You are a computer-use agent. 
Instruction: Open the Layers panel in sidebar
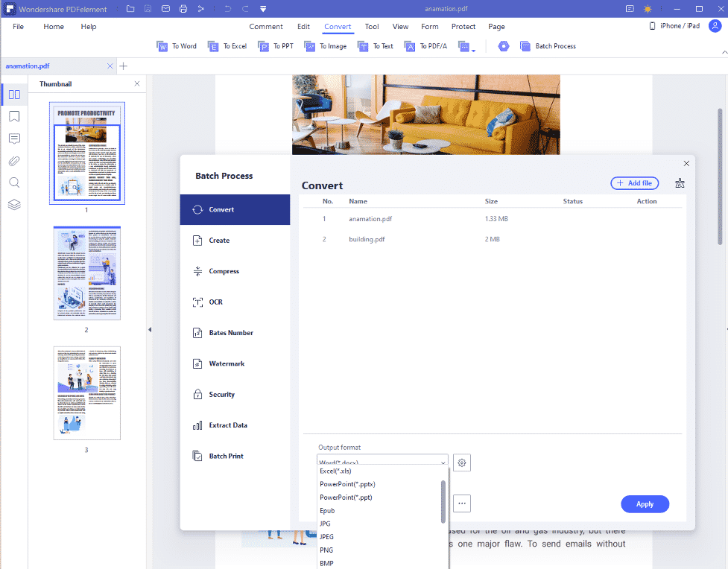click(14, 205)
